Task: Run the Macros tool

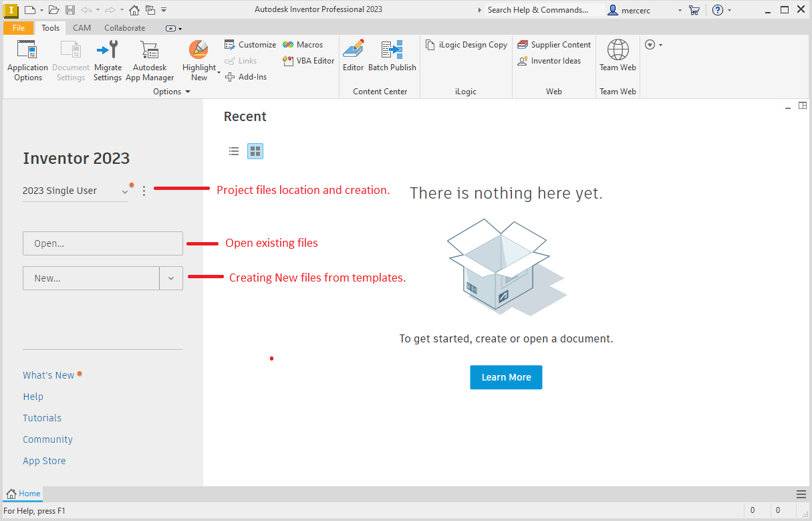Action: 304,44
